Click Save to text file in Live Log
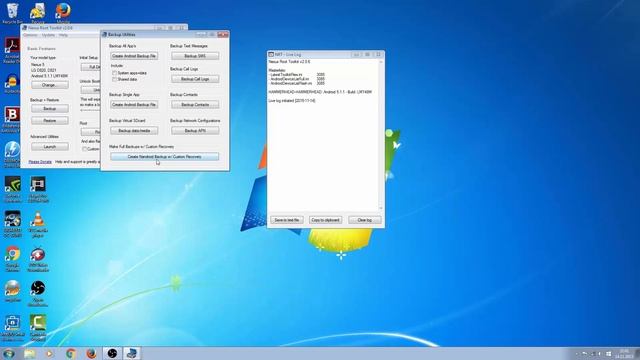This screenshot has width=640, height=360. (287, 220)
